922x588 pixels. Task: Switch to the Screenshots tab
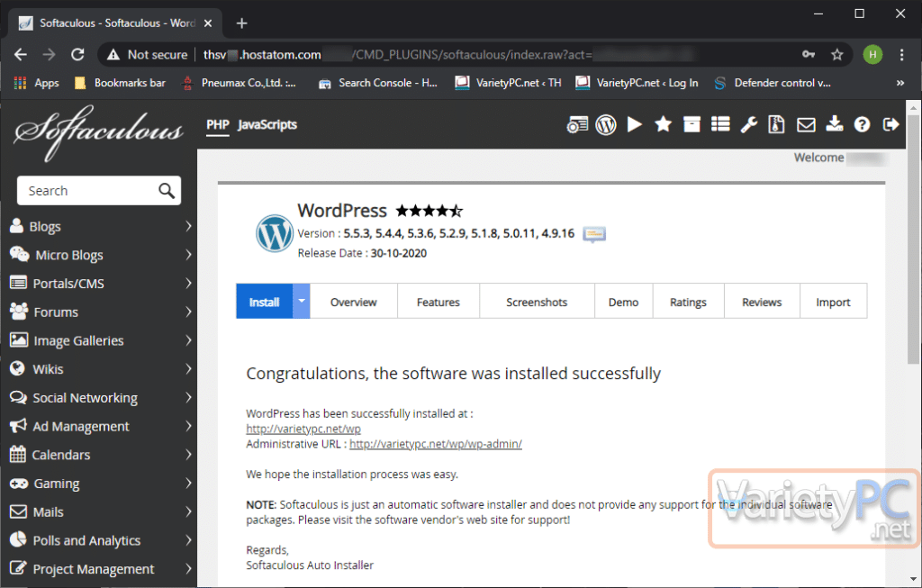click(537, 302)
